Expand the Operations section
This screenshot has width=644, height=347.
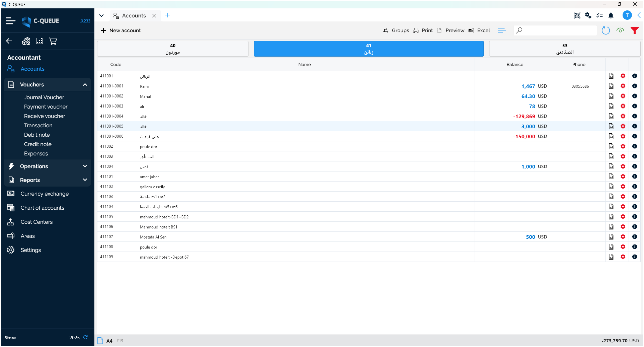(x=85, y=166)
